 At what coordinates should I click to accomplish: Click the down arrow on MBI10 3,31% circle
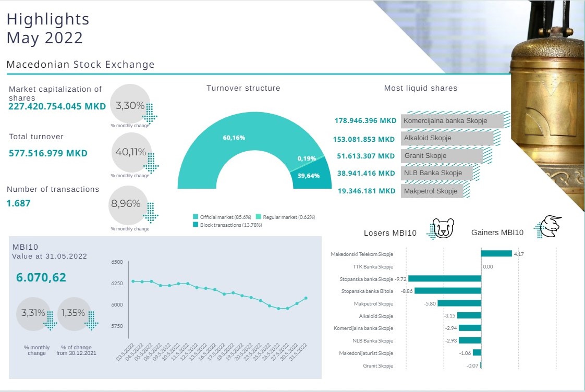(51, 320)
